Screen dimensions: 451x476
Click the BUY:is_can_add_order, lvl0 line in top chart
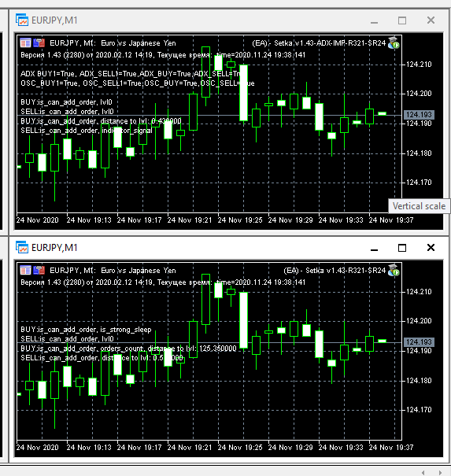[67, 102]
